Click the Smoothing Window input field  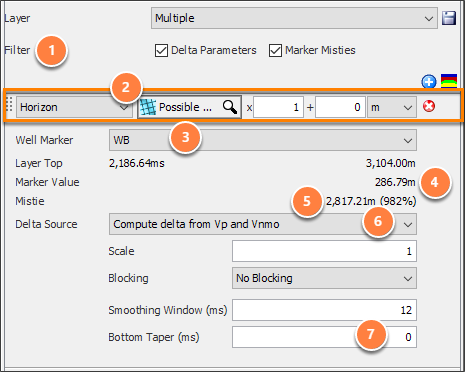[x=324, y=310]
